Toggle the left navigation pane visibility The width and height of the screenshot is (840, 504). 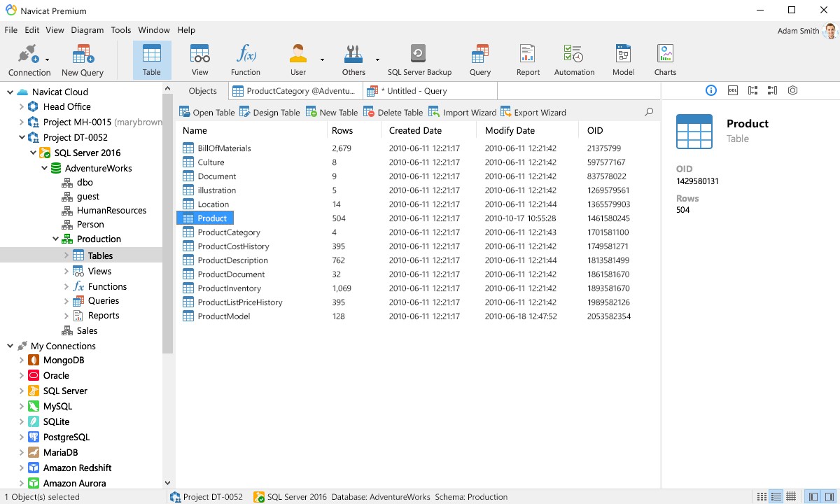(x=813, y=497)
